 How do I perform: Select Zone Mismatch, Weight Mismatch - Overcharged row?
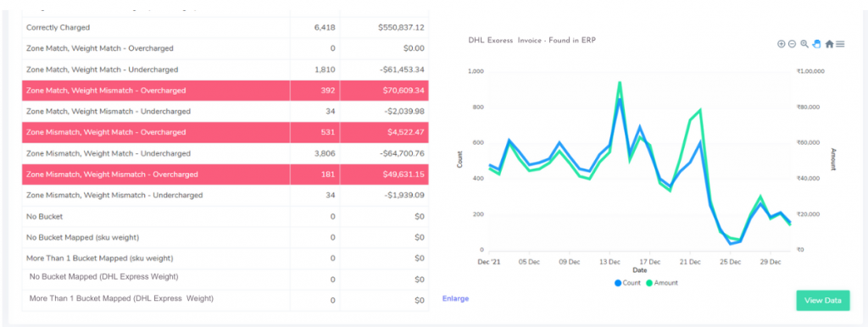[225, 175]
